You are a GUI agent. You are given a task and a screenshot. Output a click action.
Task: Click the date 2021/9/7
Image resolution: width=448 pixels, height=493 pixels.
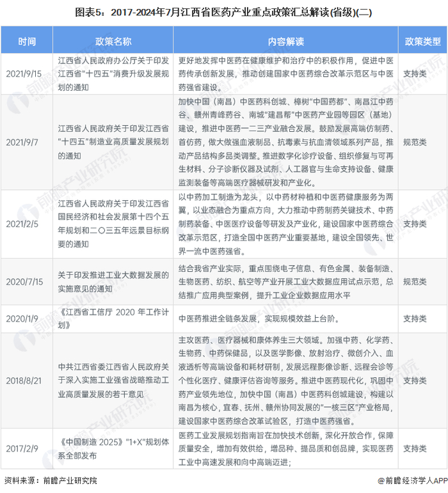pyautogui.click(x=22, y=143)
